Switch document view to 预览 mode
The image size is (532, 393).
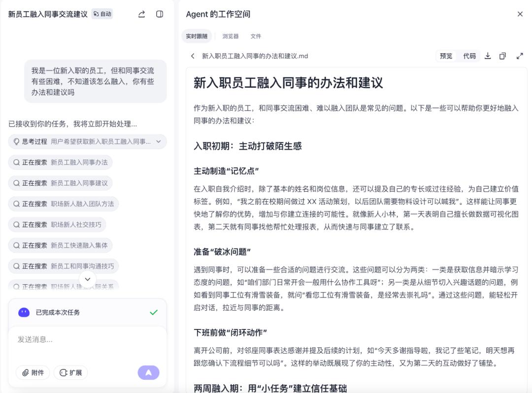[446, 56]
